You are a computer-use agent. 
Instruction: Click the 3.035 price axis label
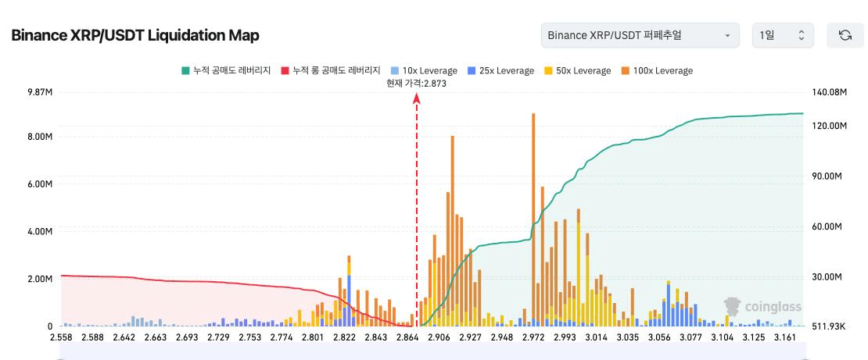628,337
